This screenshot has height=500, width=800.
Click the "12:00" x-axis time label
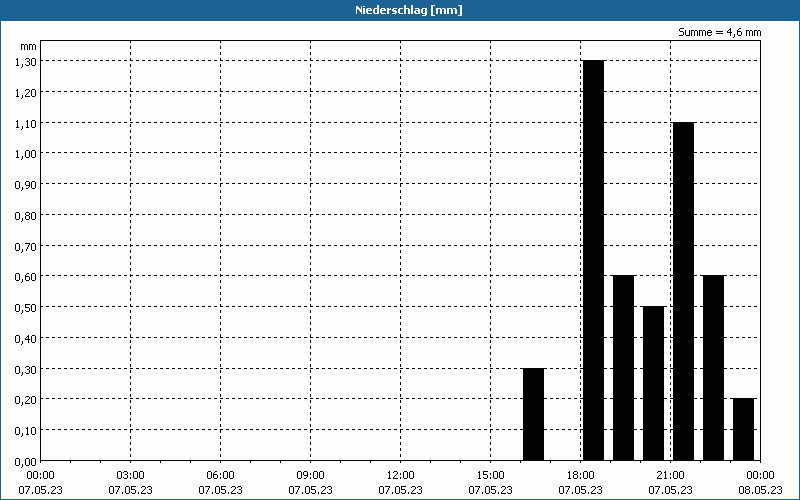pyautogui.click(x=401, y=476)
